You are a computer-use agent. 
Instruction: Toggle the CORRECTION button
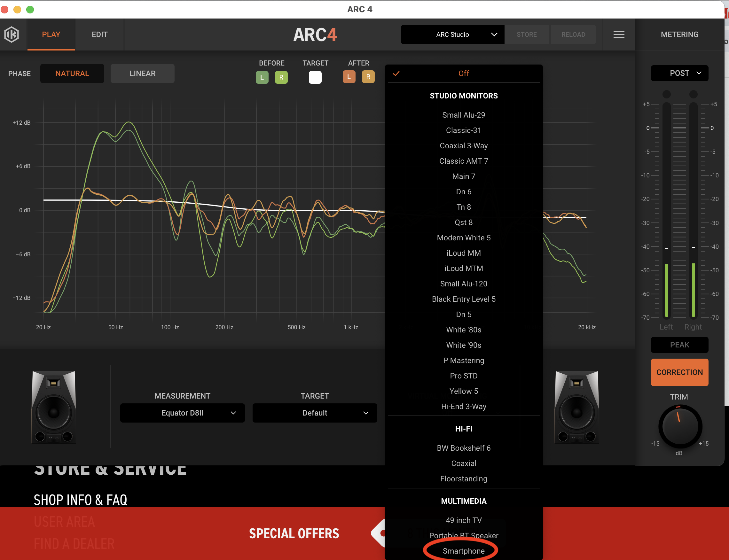point(679,372)
